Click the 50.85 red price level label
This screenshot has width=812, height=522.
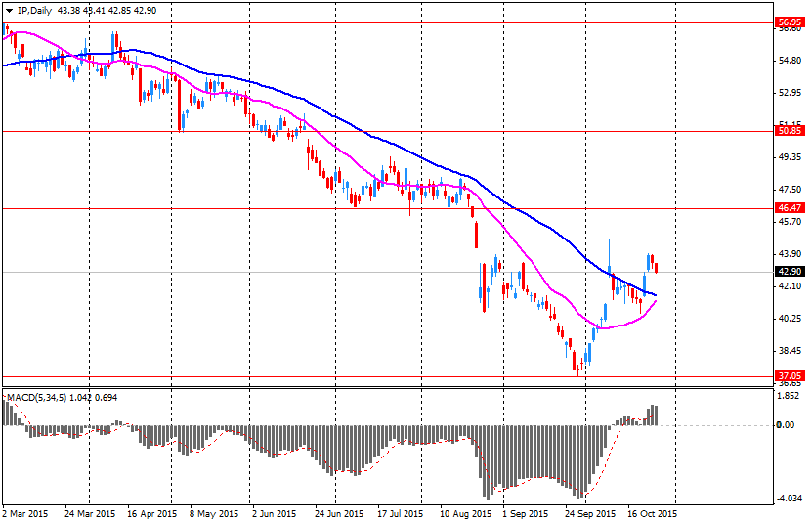791,131
